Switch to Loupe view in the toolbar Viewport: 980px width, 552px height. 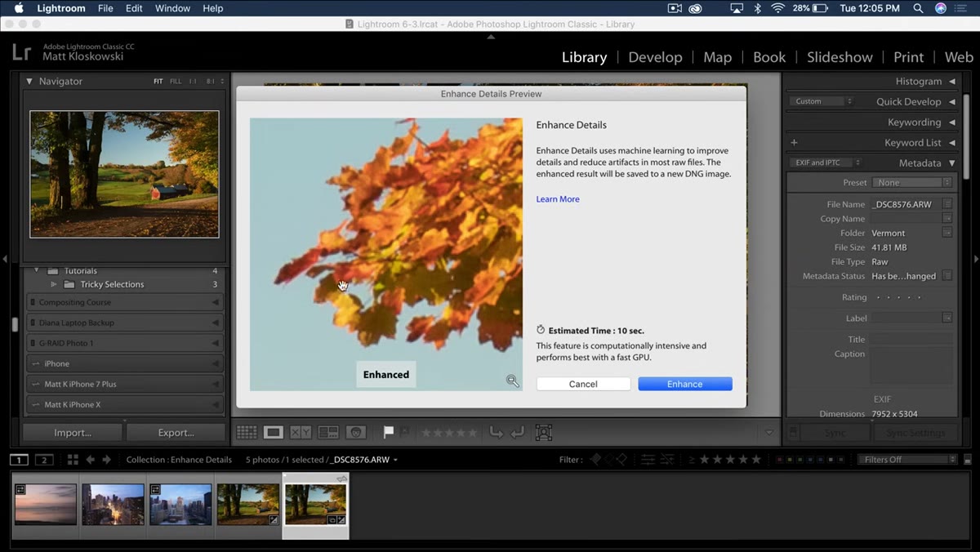click(x=274, y=433)
